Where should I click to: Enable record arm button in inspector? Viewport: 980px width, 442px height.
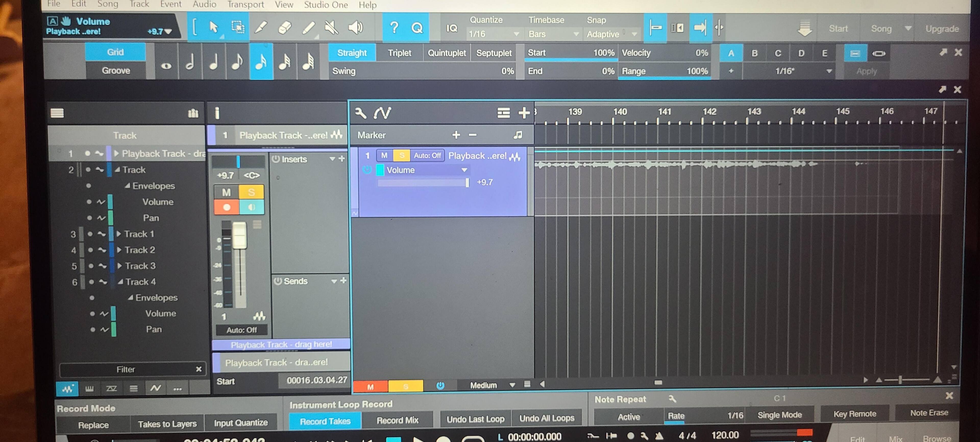227,207
